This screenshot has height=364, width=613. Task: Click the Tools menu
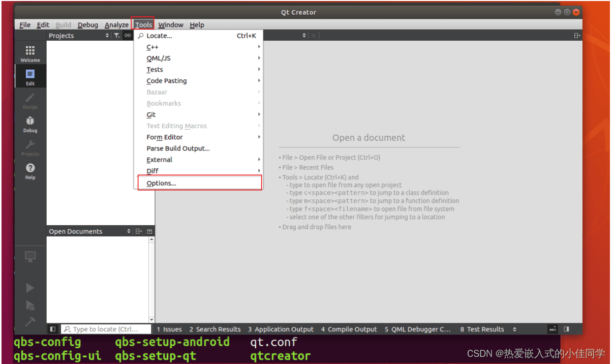143,25
